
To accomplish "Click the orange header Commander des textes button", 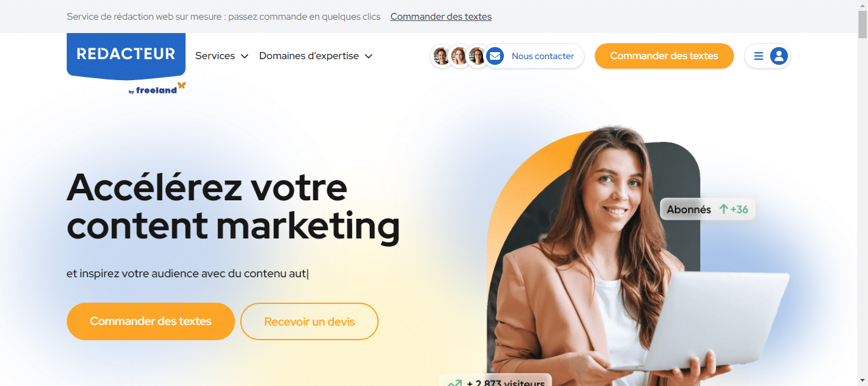I will click(x=664, y=56).
